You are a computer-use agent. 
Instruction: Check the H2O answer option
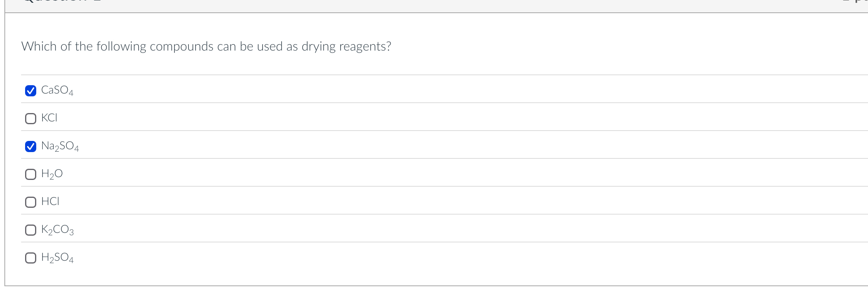click(30, 174)
